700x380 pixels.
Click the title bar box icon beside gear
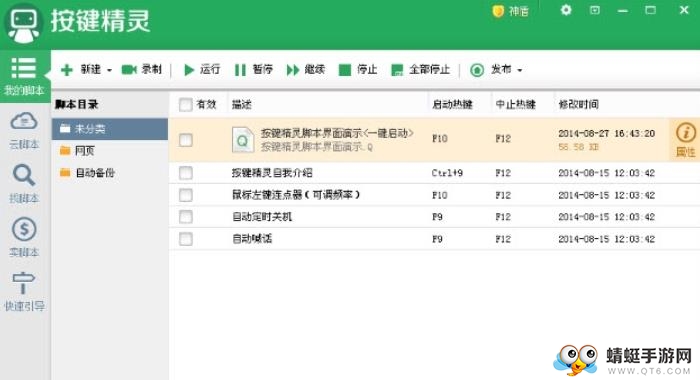point(595,10)
